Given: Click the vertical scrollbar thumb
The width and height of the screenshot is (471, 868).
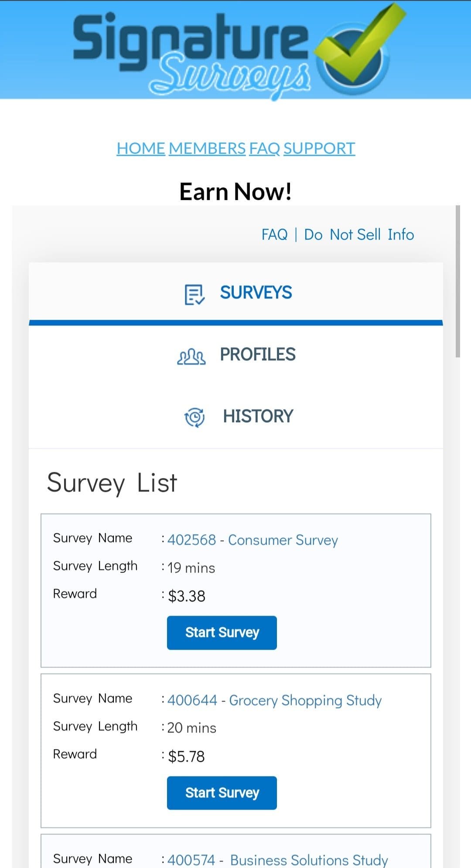Looking at the screenshot, I should pos(457,281).
